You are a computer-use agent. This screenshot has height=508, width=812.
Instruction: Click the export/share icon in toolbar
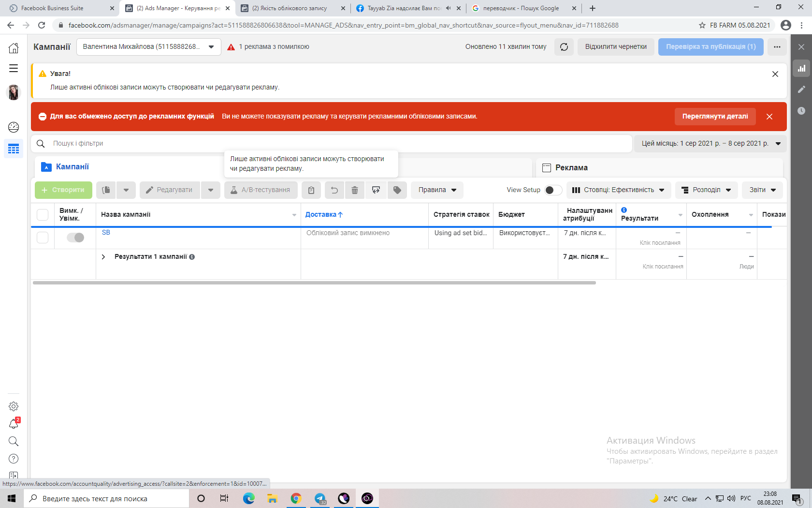pyautogui.click(x=376, y=190)
